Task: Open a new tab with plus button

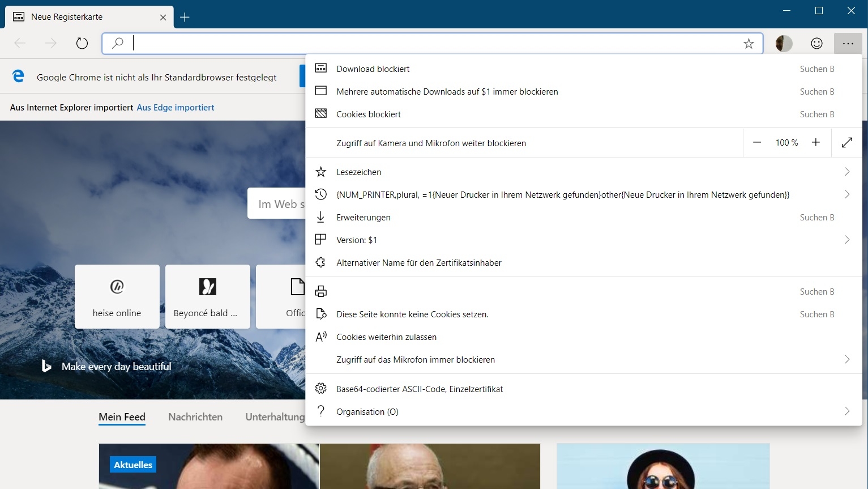Action: 185,17
